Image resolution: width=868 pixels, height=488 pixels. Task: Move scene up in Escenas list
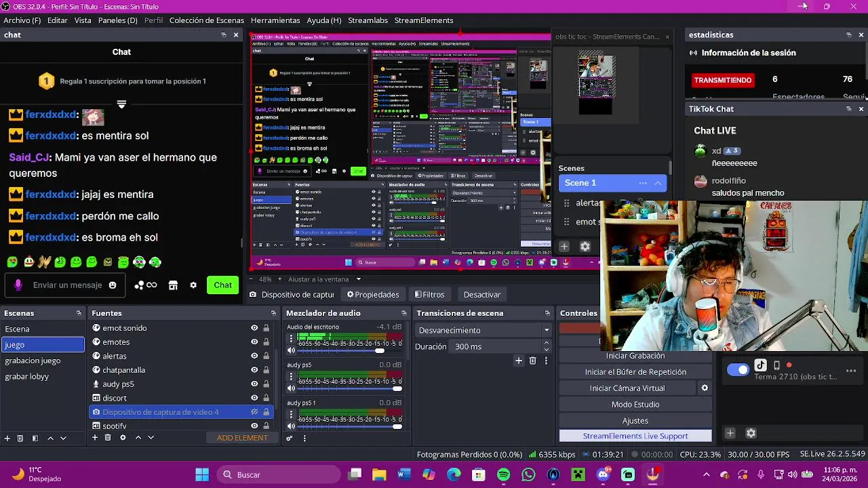point(50,439)
